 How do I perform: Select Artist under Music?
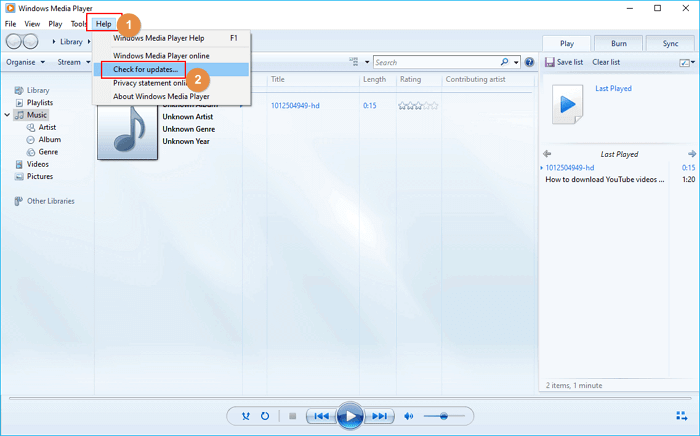click(x=47, y=127)
